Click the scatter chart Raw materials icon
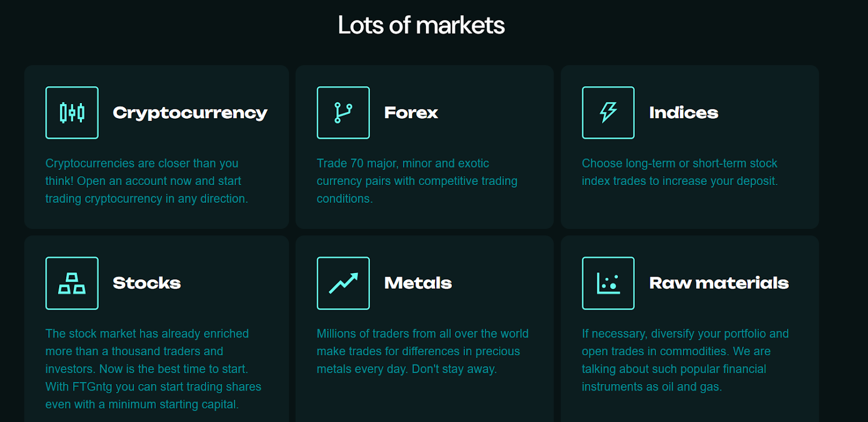The width and height of the screenshot is (868, 422). click(608, 283)
